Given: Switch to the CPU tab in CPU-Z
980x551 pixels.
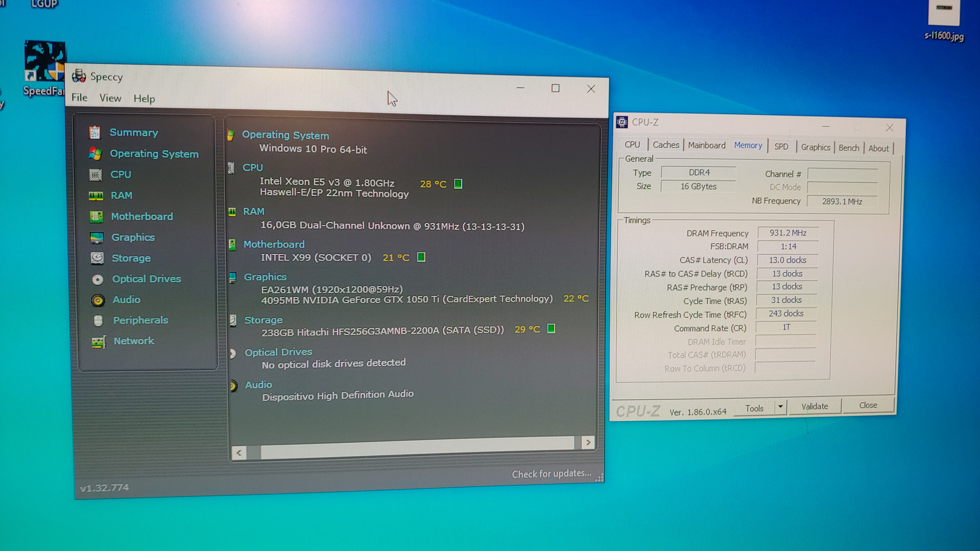Looking at the screenshot, I should click(x=632, y=144).
